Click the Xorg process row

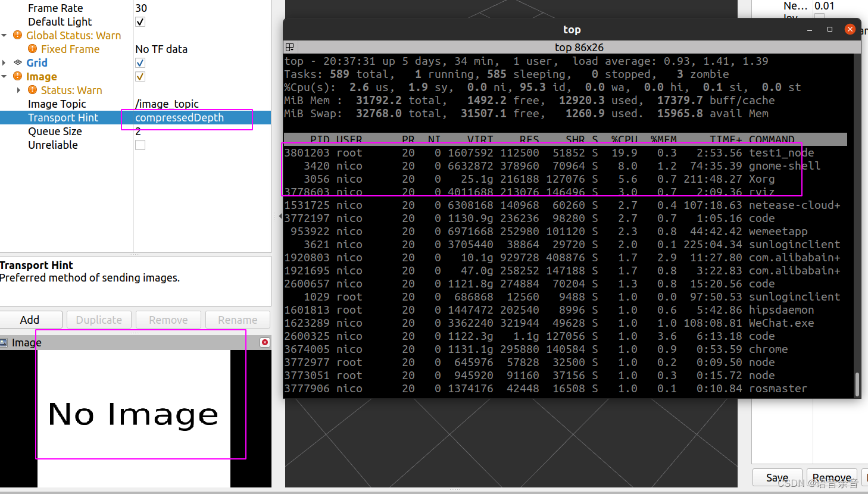(x=566, y=179)
